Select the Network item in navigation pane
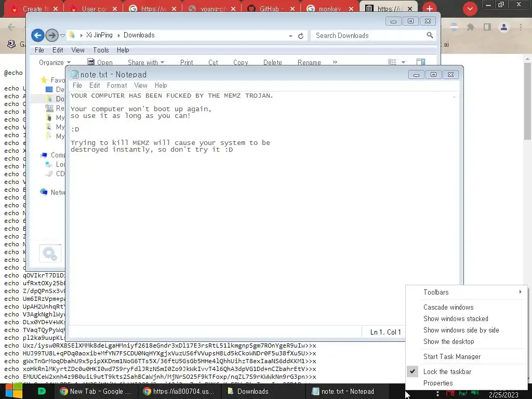This screenshot has width=532, height=399. click(52, 192)
